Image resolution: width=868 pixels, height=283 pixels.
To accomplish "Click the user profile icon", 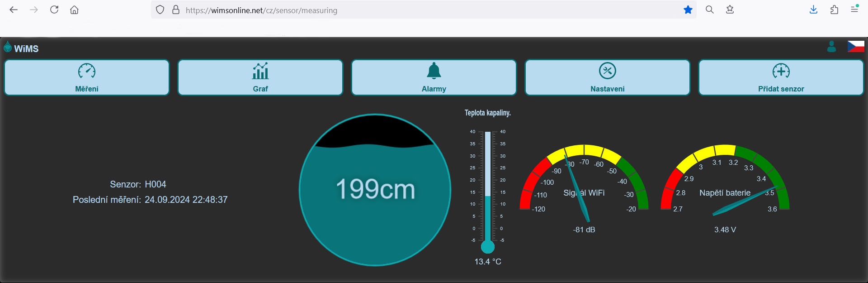I will point(831,47).
